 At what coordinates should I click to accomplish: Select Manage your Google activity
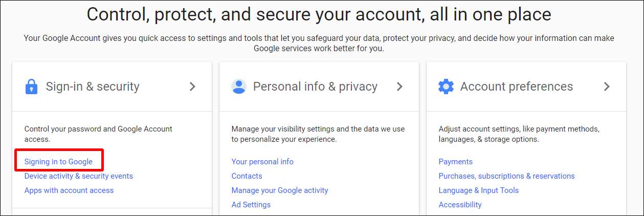(280, 190)
